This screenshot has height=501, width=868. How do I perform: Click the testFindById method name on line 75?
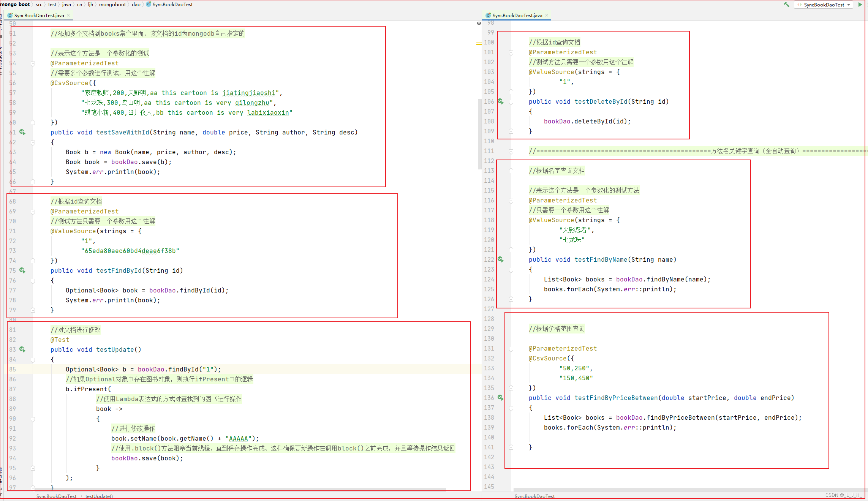119,270
